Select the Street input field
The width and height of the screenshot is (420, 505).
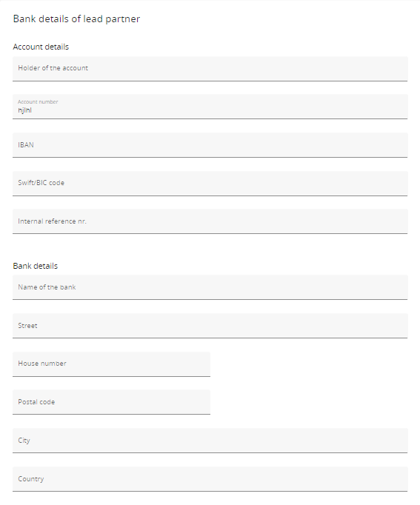[210, 326]
